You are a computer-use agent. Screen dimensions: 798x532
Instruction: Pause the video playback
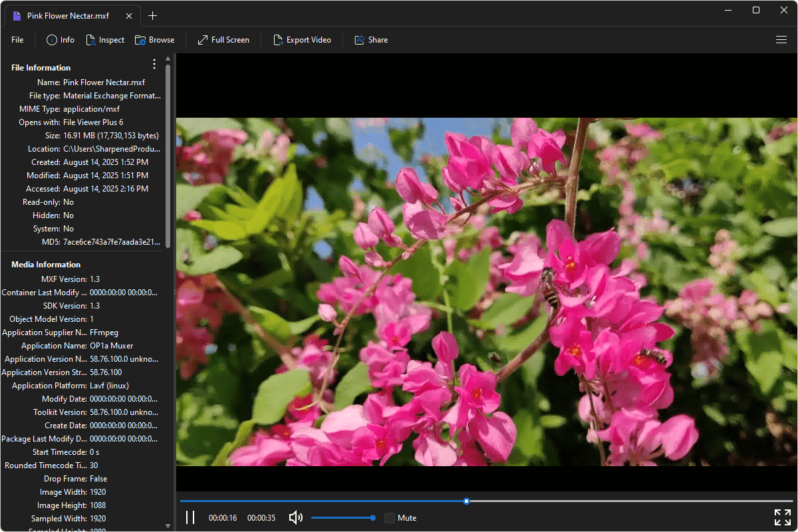[190, 517]
